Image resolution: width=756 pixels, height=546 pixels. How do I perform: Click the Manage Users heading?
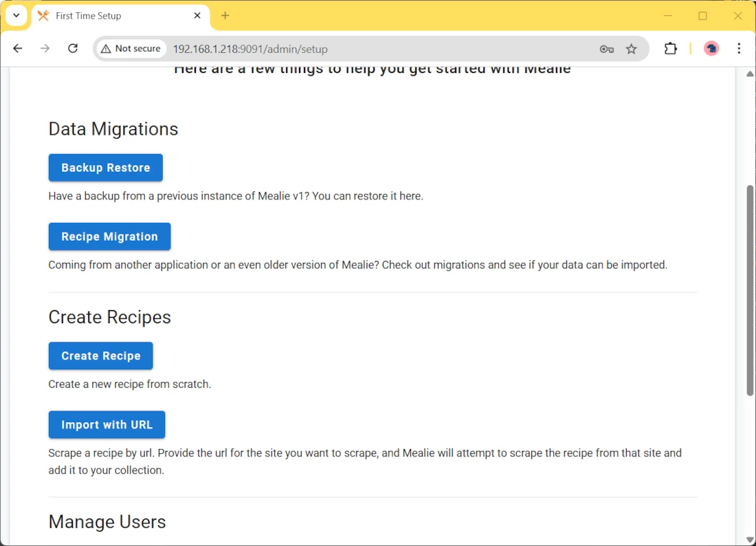pos(107,522)
